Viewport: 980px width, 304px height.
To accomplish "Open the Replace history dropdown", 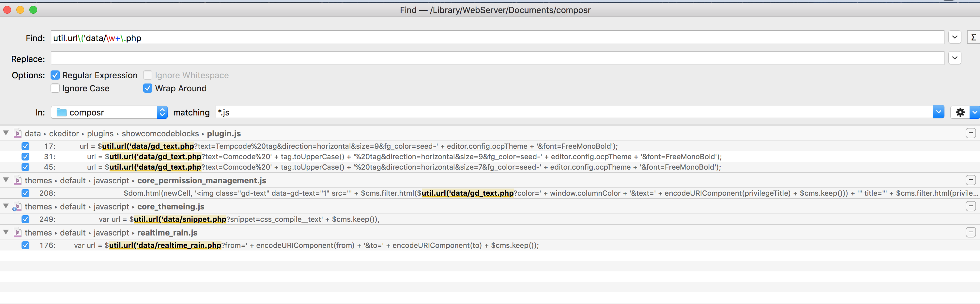I will tap(955, 58).
